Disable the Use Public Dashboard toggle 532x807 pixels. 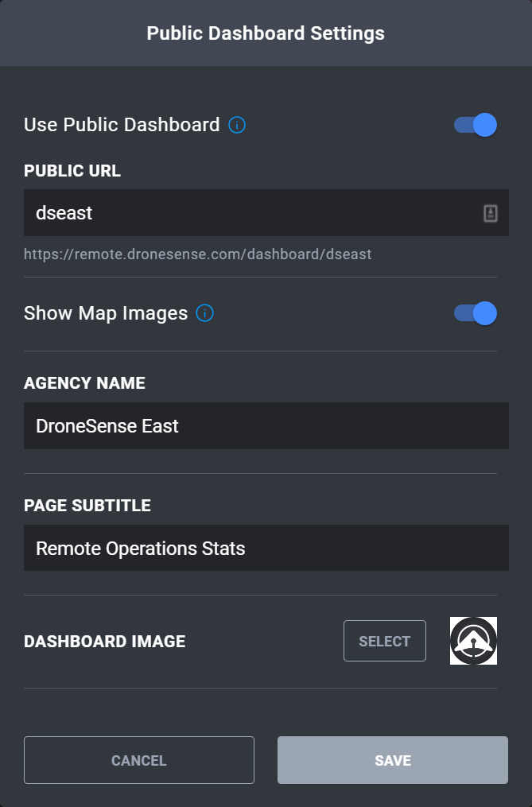pos(474,125)
